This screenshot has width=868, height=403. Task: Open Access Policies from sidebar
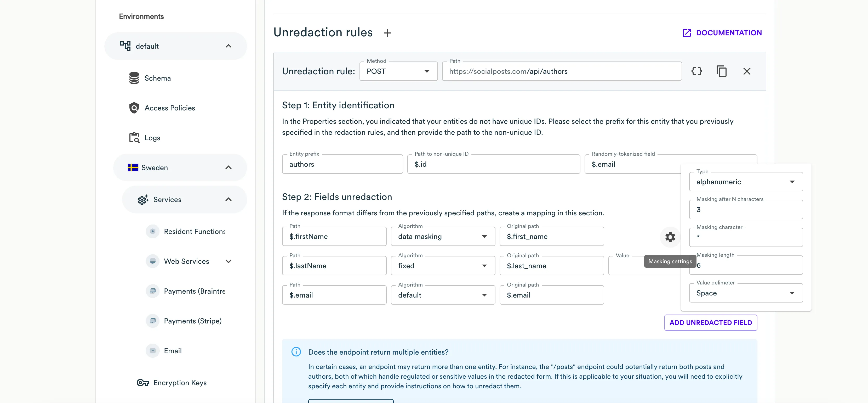(x=169, y=108)
